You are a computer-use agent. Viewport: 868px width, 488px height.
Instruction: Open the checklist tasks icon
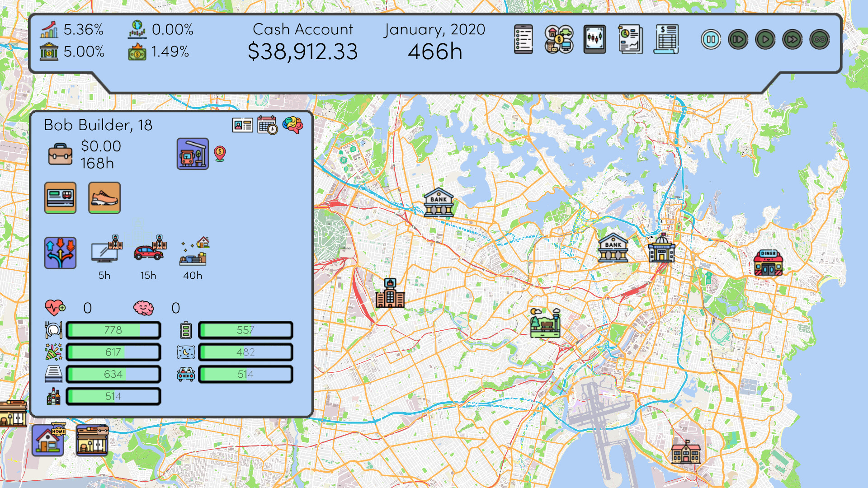[x=523, y=40]
